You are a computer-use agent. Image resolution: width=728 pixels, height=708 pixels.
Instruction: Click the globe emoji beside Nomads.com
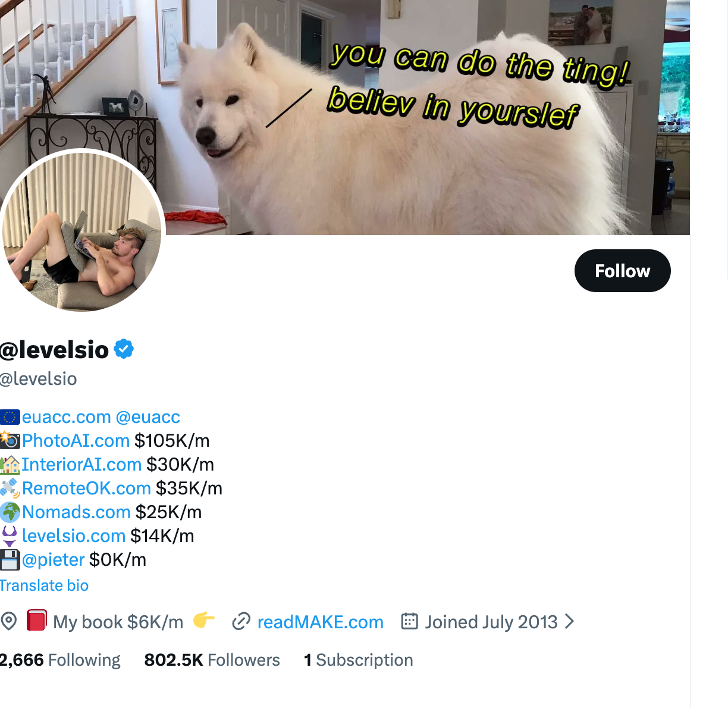(x=10, y=512)
